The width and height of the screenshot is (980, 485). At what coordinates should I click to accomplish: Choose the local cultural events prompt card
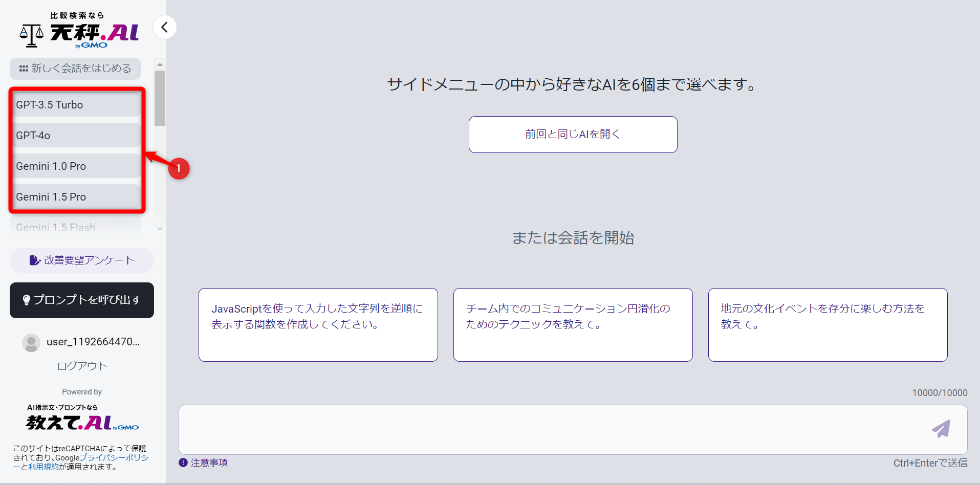[828, 325]
